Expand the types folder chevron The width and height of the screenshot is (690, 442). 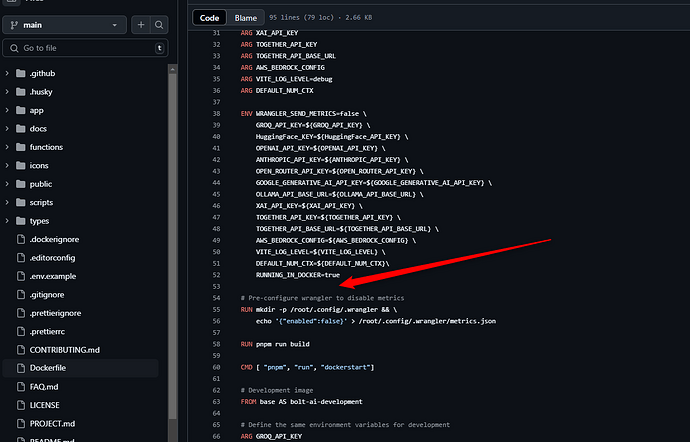pyautogui.click(x=7, y=221)
